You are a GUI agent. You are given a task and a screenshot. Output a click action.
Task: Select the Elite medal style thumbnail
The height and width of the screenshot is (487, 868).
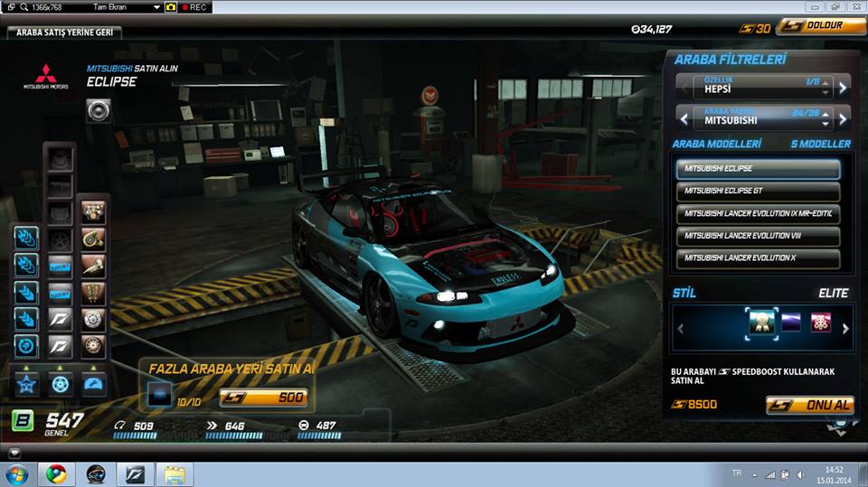click(760, 323)
